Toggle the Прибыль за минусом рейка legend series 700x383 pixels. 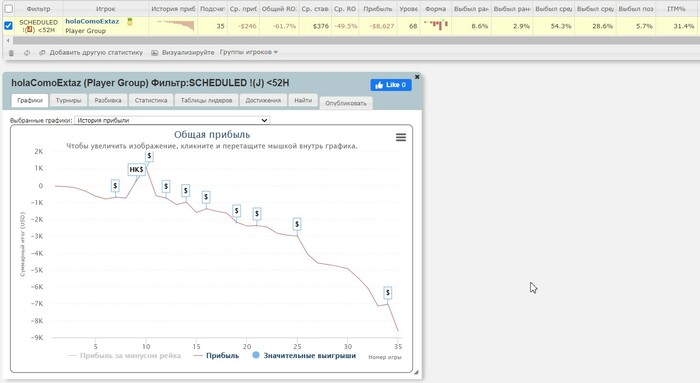[x=125, y=356]
